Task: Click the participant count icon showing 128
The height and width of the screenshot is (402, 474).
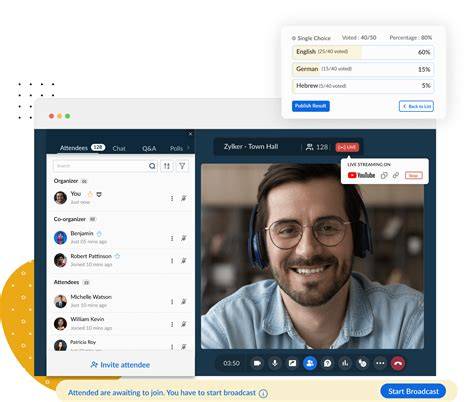Action: coord(310,147)
